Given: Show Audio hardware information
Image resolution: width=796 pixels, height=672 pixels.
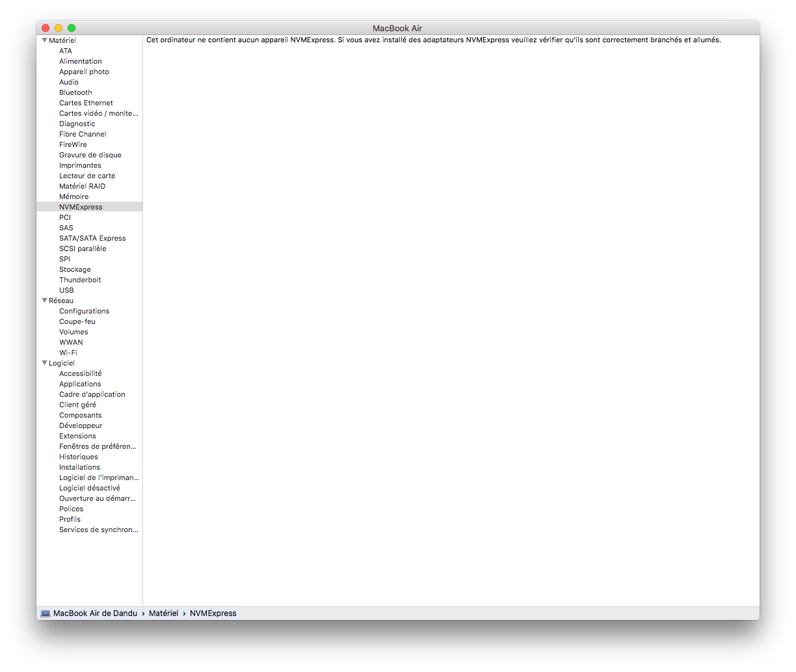Looking at the screenshot, I should 69,82.
